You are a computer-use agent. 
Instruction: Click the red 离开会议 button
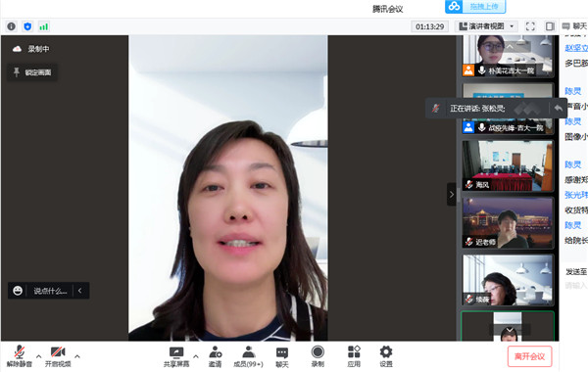point(529,356)
